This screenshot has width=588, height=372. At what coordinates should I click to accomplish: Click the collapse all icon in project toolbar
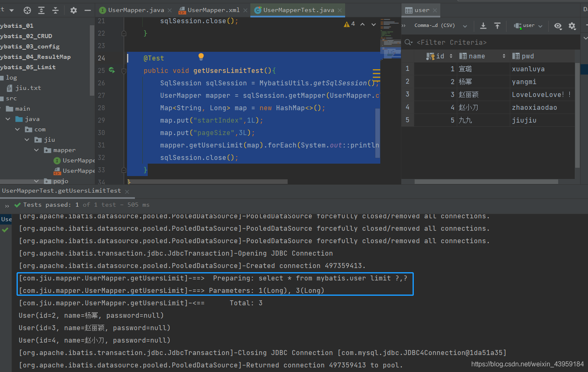pos(55,10)
